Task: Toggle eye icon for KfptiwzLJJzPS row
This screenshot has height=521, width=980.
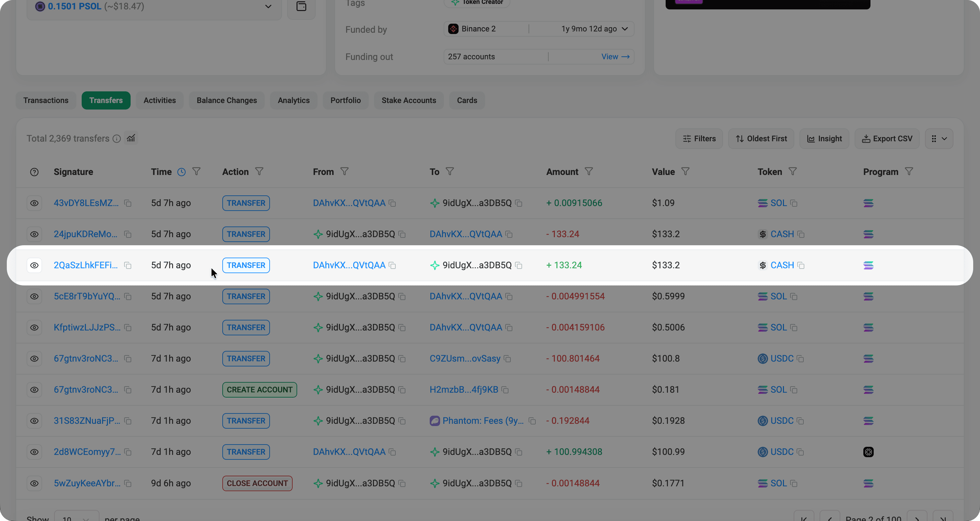Action: pos(34,328)
